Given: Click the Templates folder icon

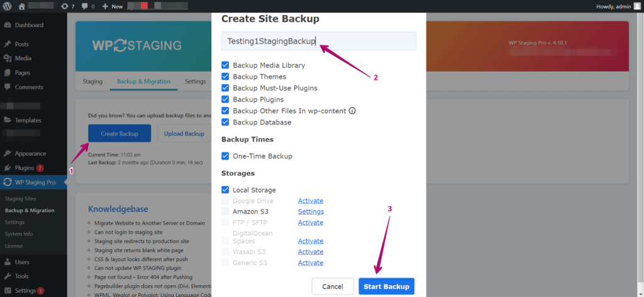Looking at the screenshot, I should pyautogui.click(x=8, y=120).
